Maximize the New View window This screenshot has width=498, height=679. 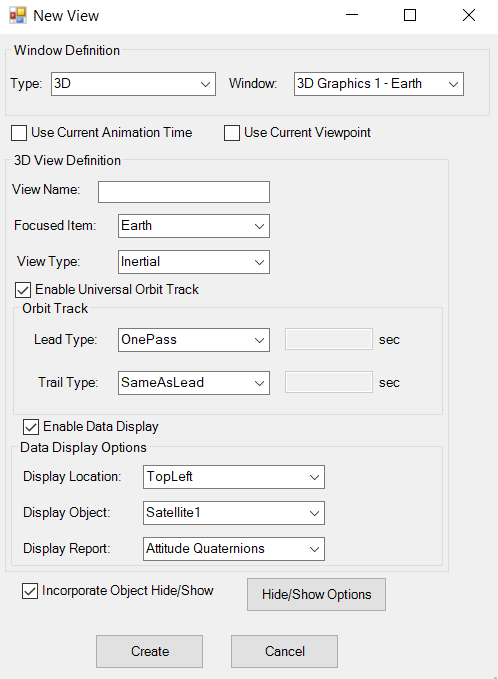point(410,16)
